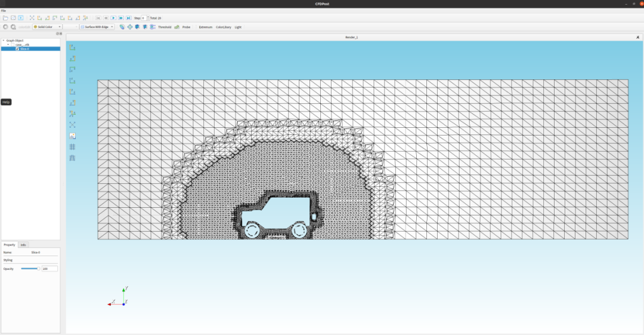
Task: Click the upper grid icon in render sidebar
Action: [72, 146]
